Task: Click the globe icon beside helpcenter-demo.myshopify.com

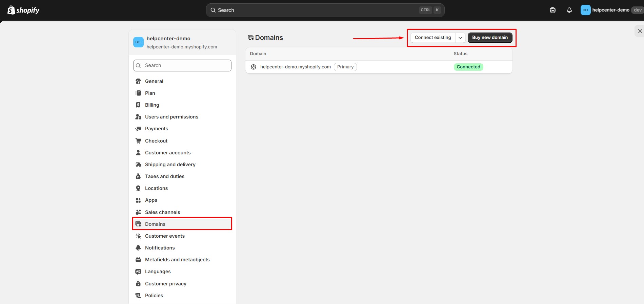Action: click(x=253, y=67)
